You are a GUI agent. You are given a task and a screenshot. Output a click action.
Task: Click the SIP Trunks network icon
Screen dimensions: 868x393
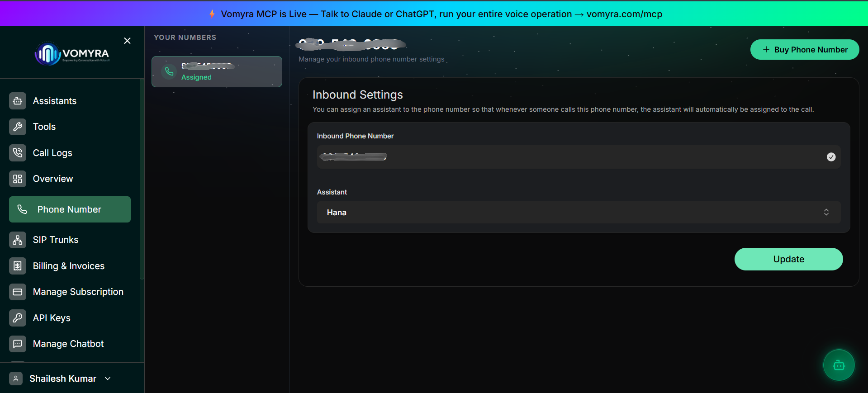[x=18, y=240]
